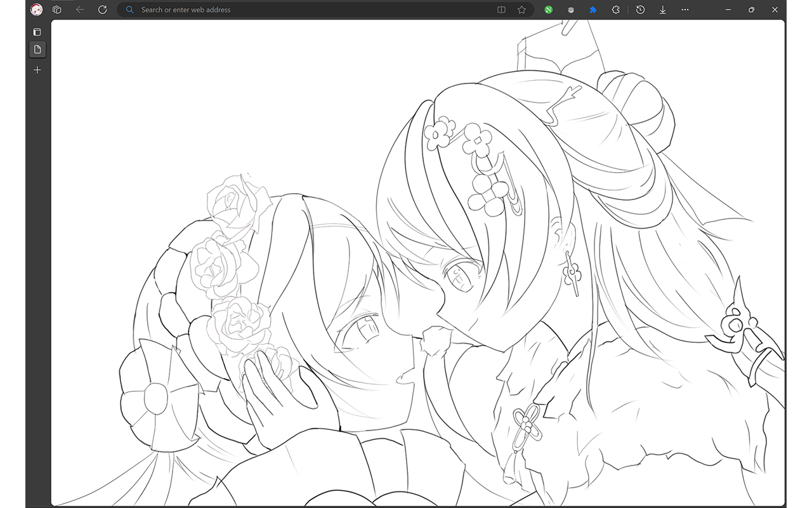Open the blue puzzle-piece extension icon

tap(593, 10)
